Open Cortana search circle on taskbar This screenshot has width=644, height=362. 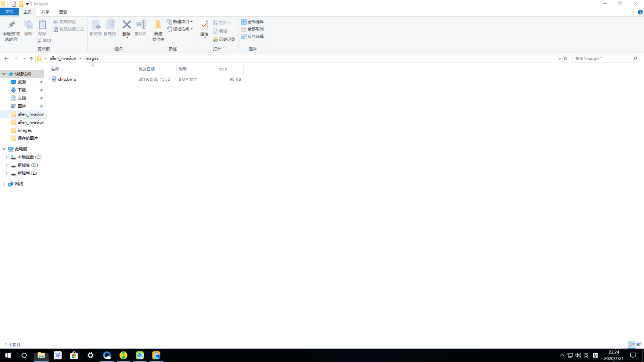[x=24, y=355]
